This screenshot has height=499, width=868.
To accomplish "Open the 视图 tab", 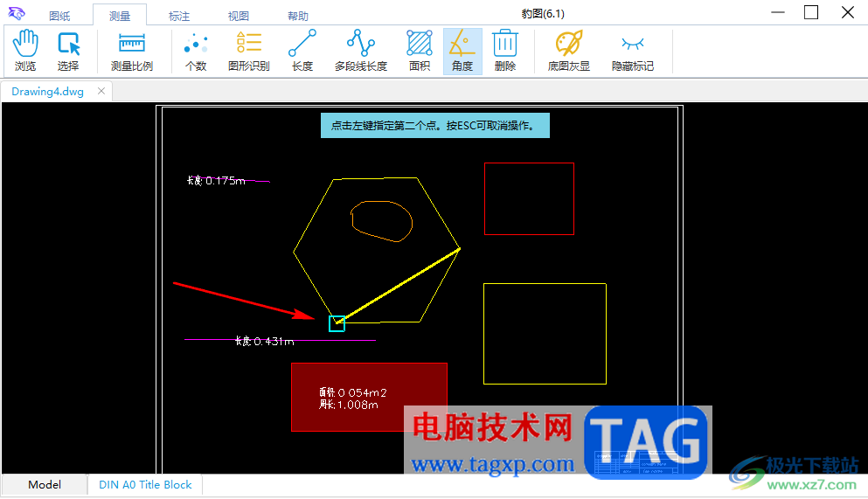I will 239,16.
